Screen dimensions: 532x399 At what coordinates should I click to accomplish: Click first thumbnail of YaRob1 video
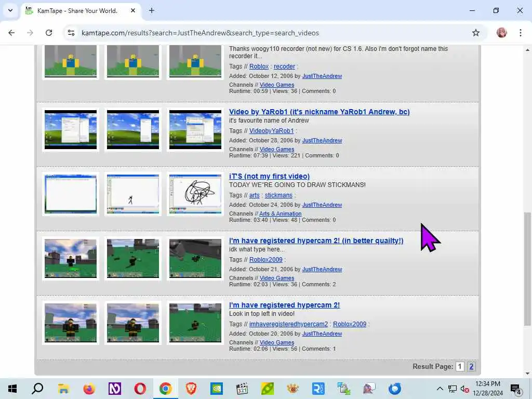click(71, 129)
